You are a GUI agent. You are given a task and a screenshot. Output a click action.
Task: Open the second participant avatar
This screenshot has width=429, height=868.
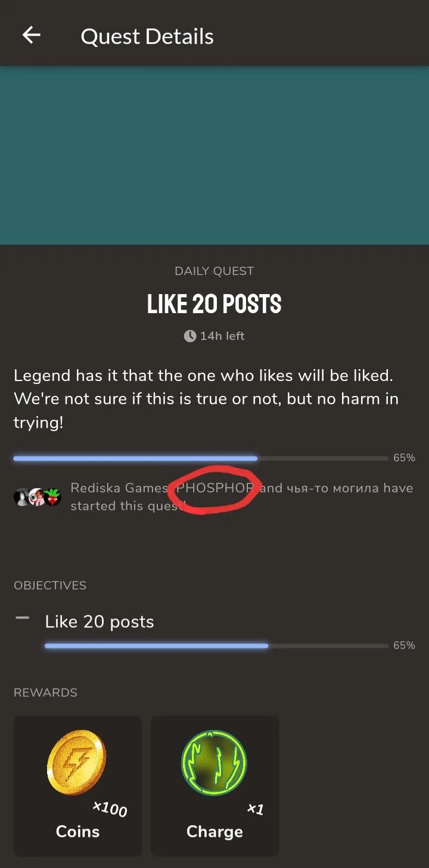[x=37, y=497]
